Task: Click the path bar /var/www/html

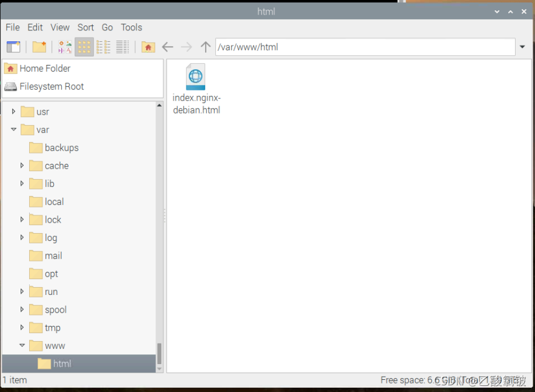Action: point(365,47)
